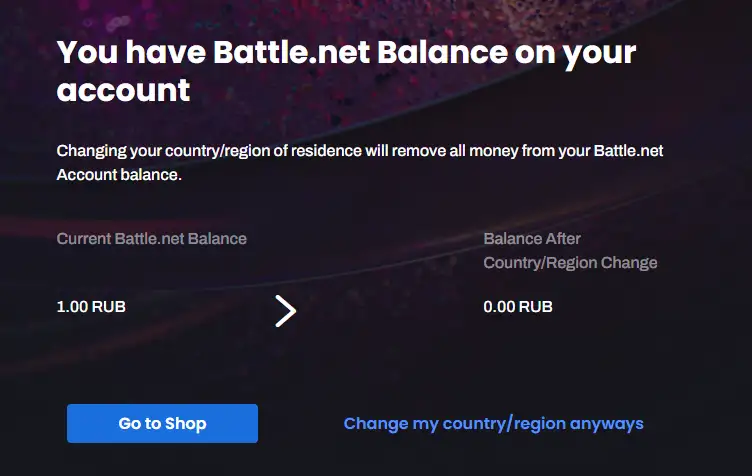The image size is (752, 476).
Task: Open the shop using the blue button
Action: pos(162,423)
